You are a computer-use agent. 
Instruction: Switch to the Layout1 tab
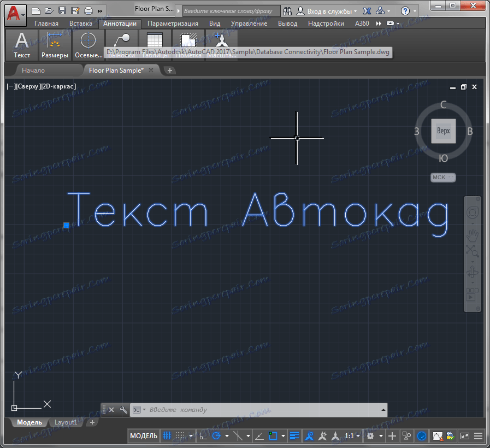pyautogui.click(x=66, y=422)
